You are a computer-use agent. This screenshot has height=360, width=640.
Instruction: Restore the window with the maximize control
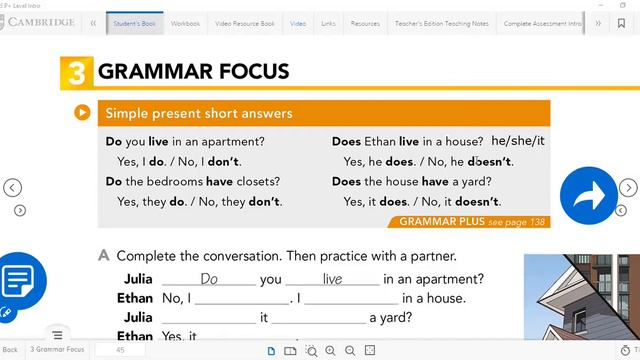click(x=623, y=5)
